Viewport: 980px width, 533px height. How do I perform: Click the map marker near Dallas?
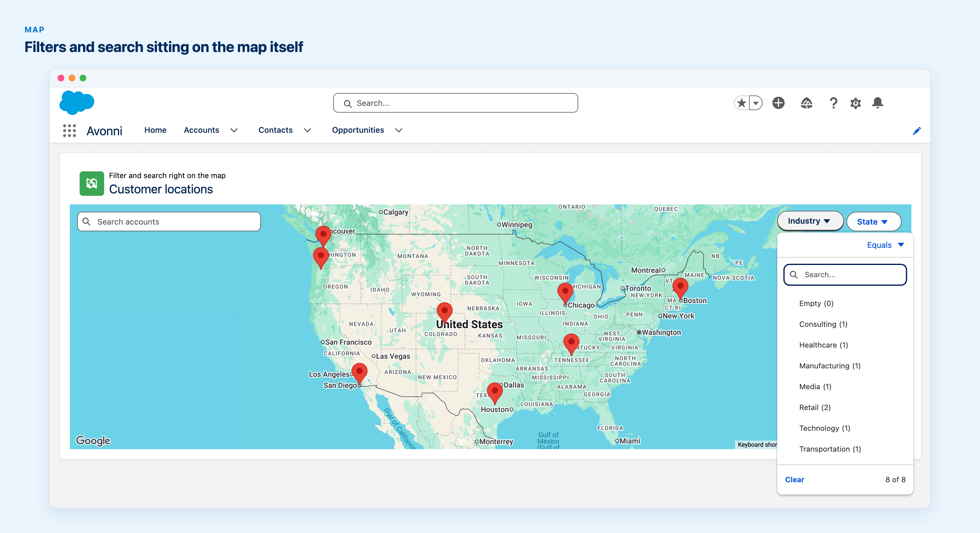tap(495, 393)
